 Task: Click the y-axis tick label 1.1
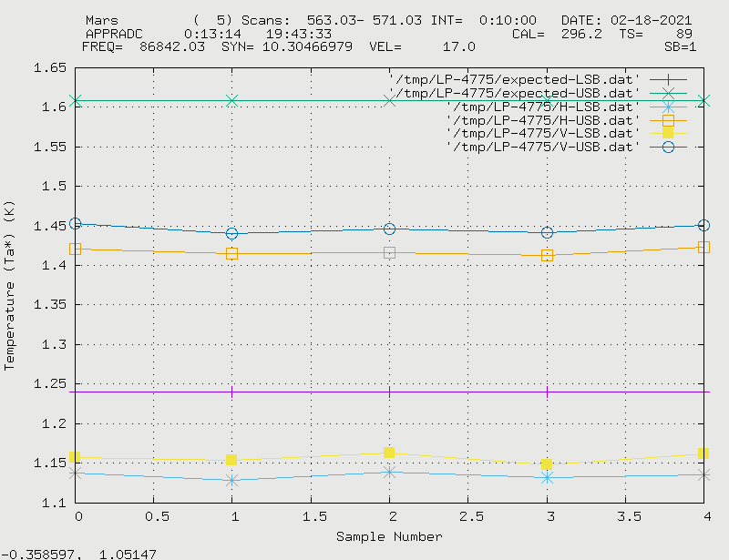tap(54, 503)
